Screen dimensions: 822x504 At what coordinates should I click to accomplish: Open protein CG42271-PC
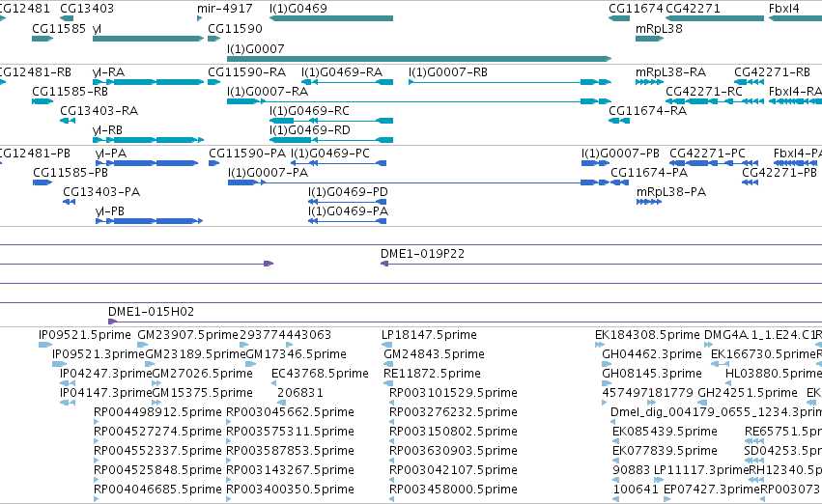click(707, 154)
